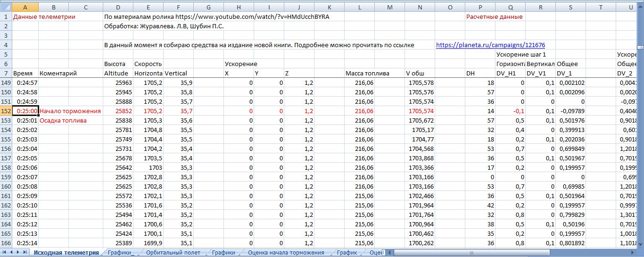Open the planeta.ru campaigns hyperlink
This screenshot has height=257, width=644.
(x=490, y=45)
